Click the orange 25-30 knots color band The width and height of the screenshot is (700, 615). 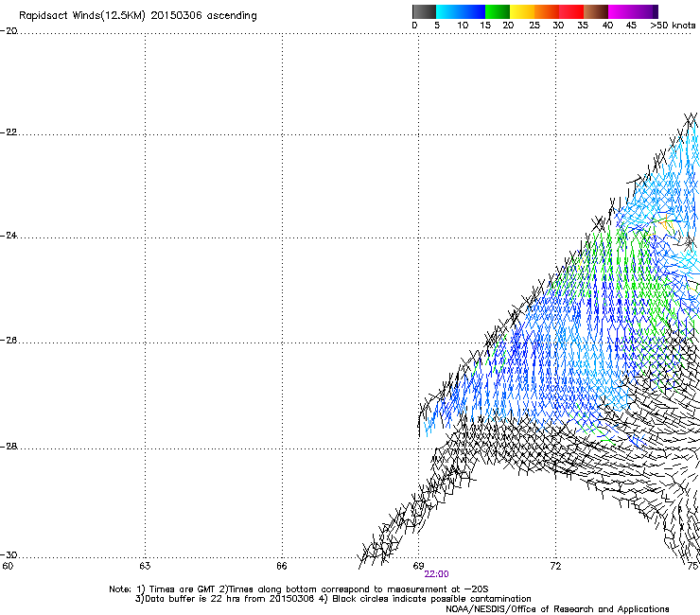point(547,11)
